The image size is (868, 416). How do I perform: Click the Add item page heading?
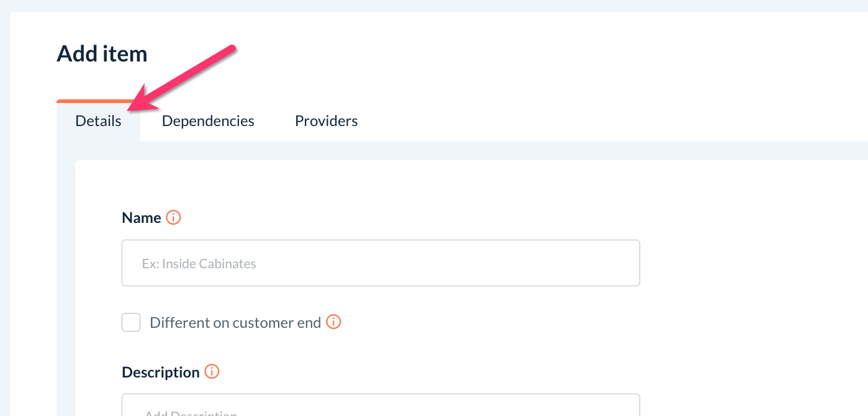coord(102,54)
